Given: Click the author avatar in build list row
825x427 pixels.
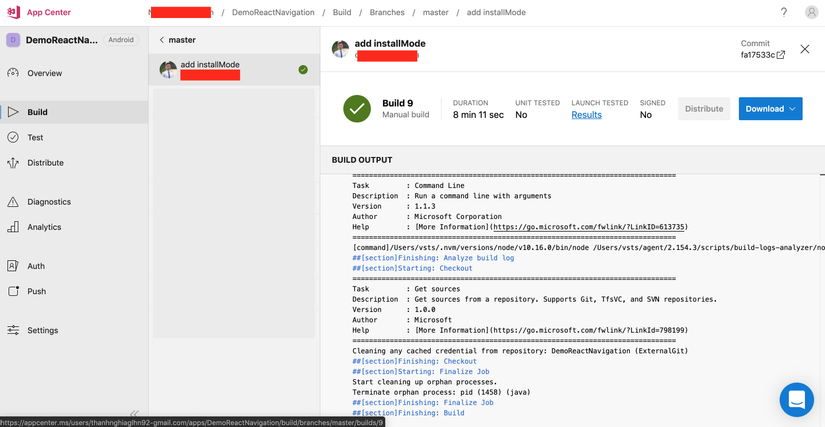Looking at the screenshot, I should 168,69.
